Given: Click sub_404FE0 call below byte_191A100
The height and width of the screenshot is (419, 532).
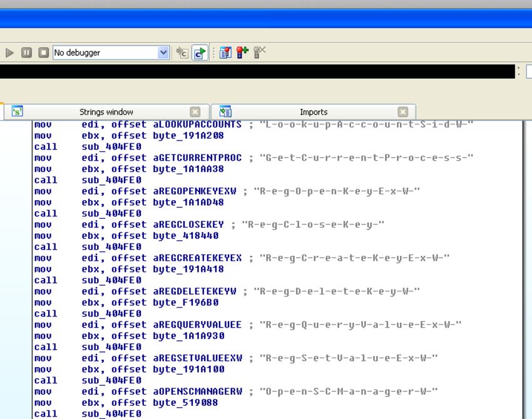Looking at the screenshot, I should [x=111, y=381].
